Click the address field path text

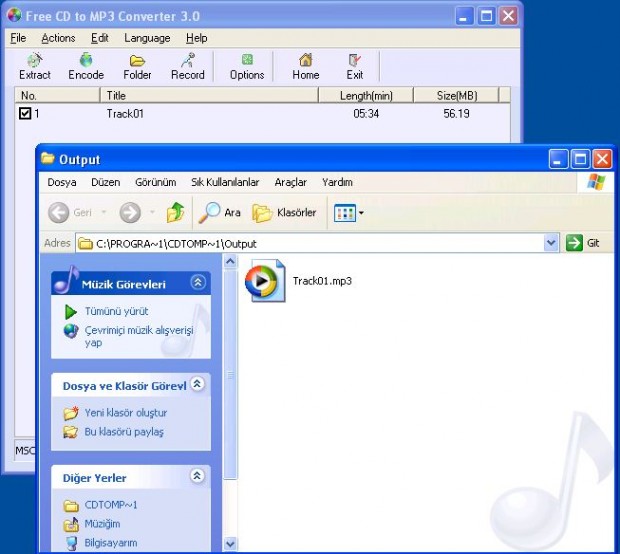coord(176,244)
